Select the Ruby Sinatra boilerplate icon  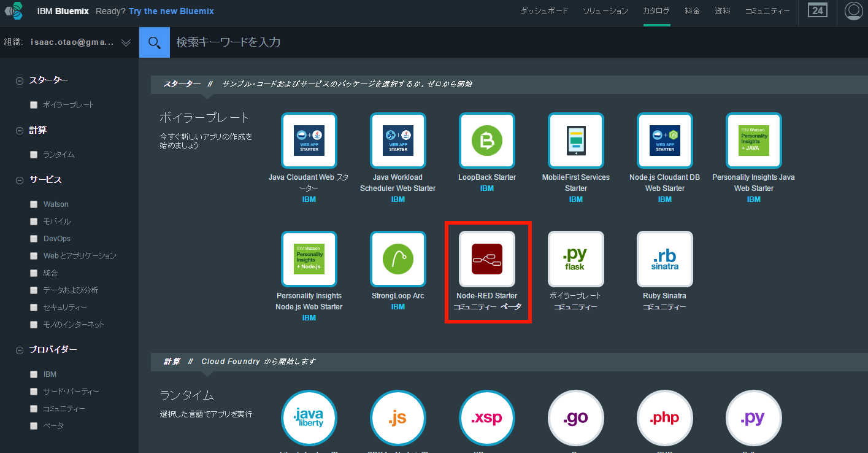click(664, 259)
